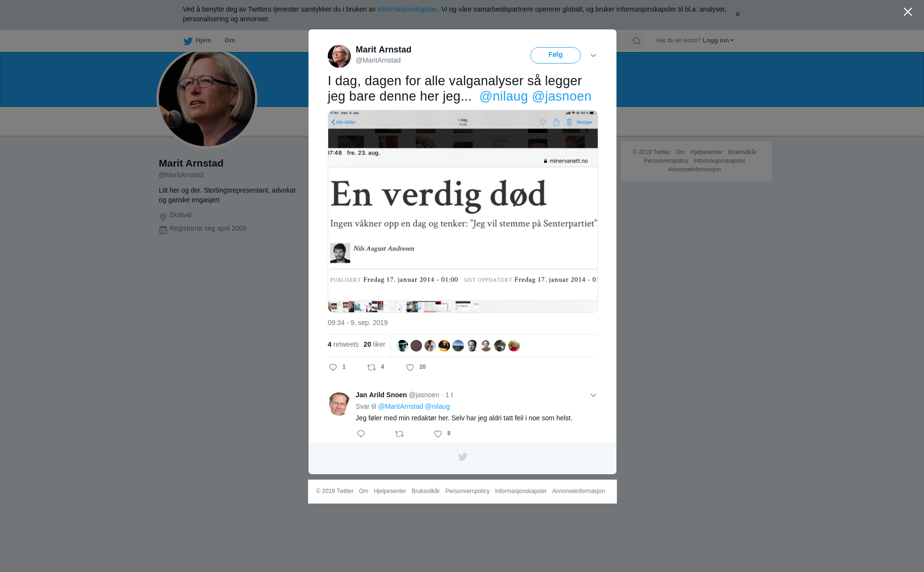The height and width of the screenshot is (572, 924).
Task: Retweet Jan Arild Snoen's reply
Action: click(399, 434)
